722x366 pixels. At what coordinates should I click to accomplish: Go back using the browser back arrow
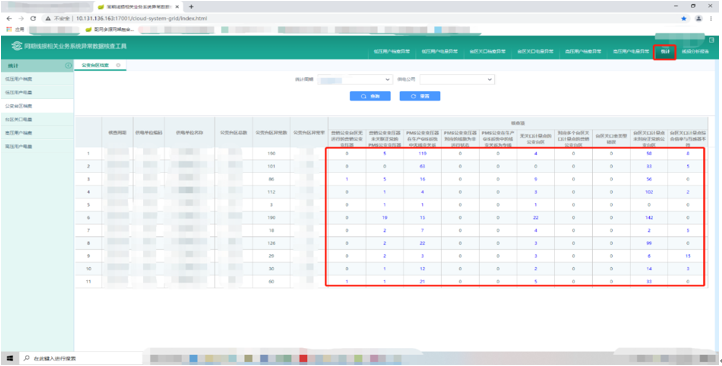(x=9, y=18)
